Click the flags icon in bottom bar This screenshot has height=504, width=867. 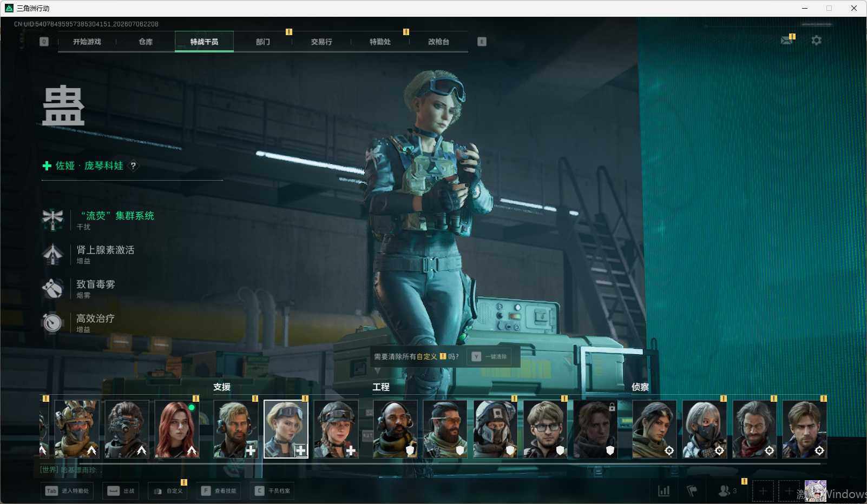click(x=692, y=491)
